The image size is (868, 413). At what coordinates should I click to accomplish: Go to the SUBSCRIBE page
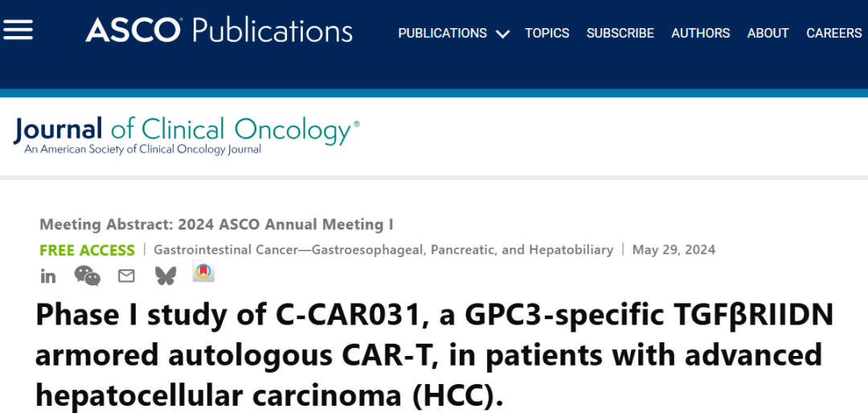point(620,33)
